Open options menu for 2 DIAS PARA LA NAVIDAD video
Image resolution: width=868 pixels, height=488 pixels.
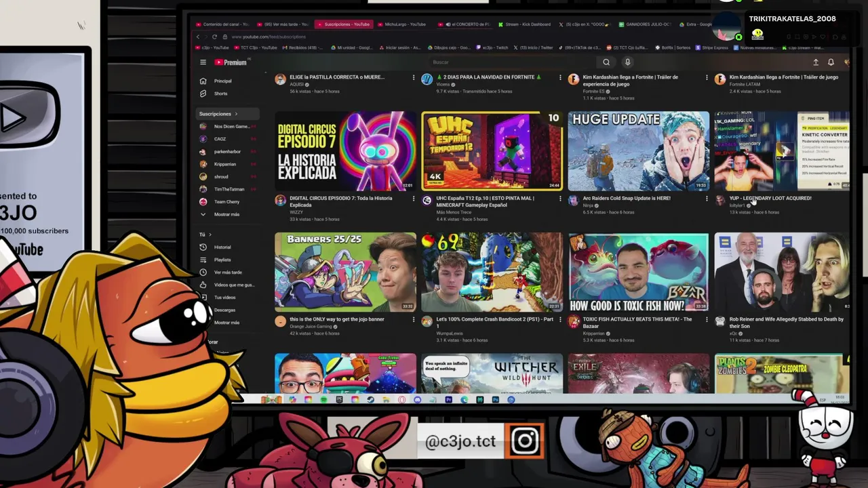click(x=560, y=78)
